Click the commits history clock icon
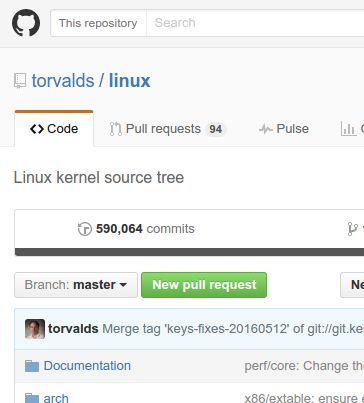This screenshot has height=403, width=364. point(85,229)
